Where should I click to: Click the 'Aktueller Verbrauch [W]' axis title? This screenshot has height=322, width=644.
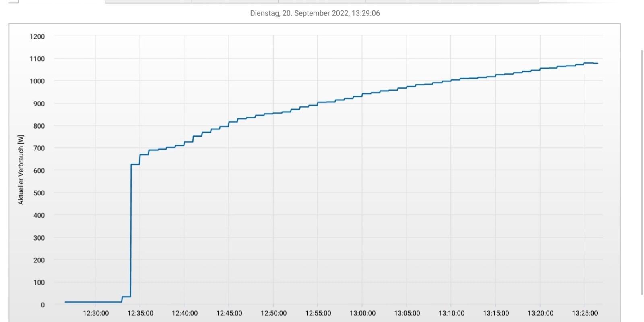[x=21, y=170]
